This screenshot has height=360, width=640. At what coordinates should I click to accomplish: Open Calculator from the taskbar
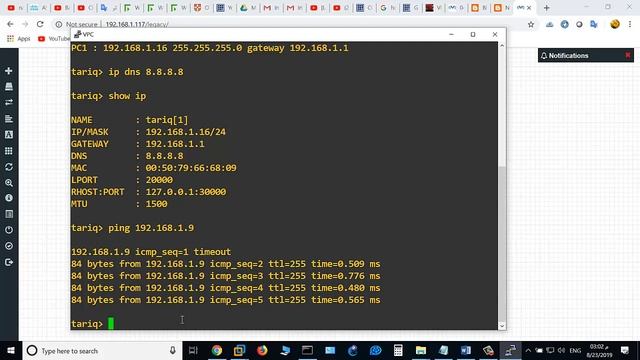[398, 351]
